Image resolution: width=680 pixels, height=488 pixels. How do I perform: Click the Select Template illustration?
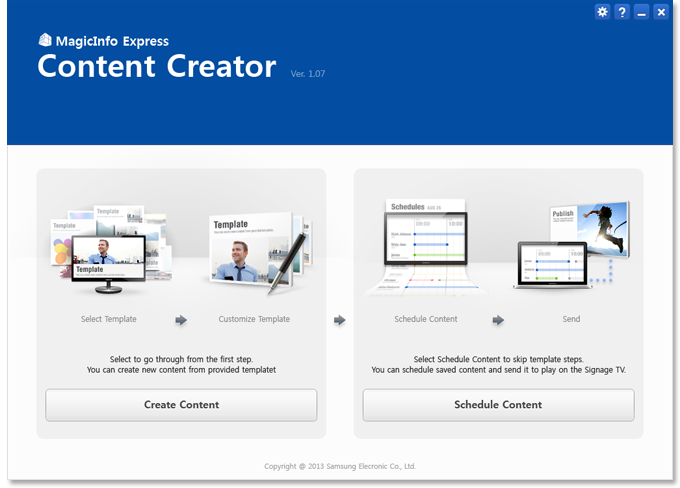[x=111, y=249]
